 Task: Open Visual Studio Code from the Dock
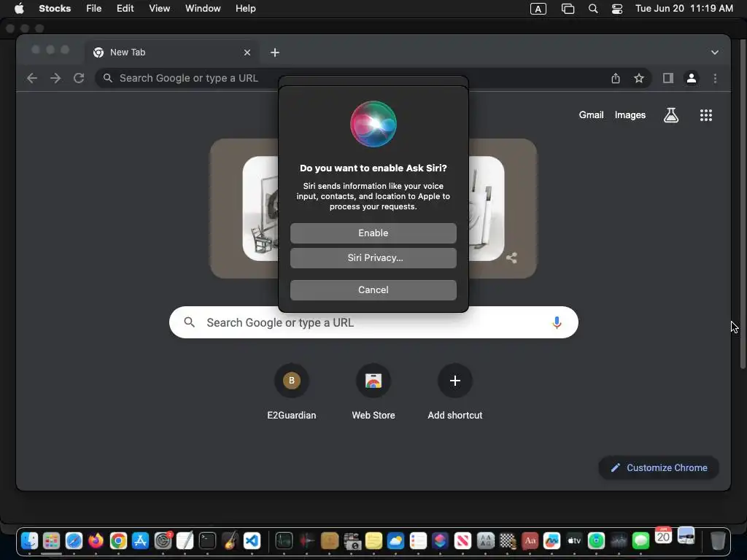[x=252, y=541]
